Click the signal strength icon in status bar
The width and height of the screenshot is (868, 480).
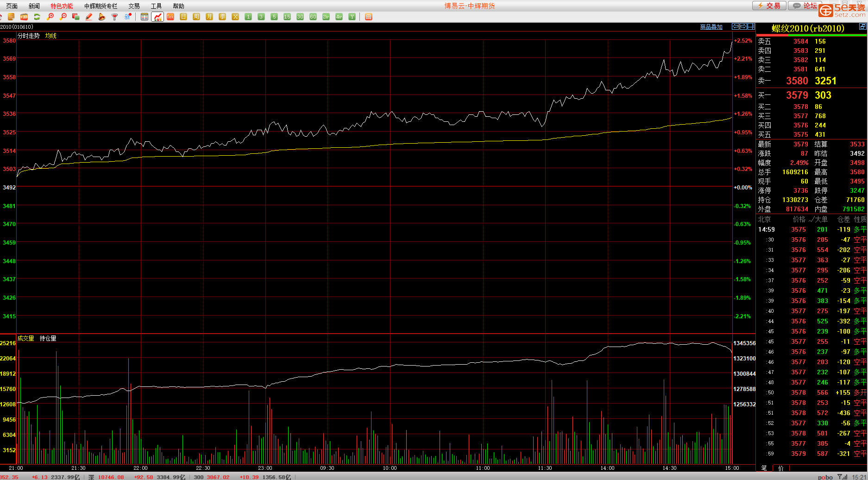point(842,477)
